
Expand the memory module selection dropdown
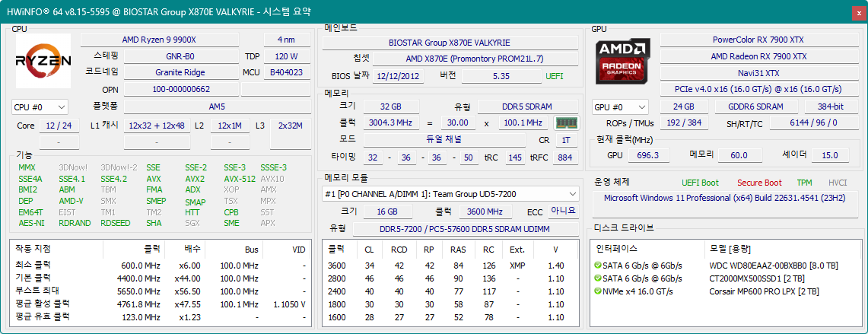coord(450,194)
